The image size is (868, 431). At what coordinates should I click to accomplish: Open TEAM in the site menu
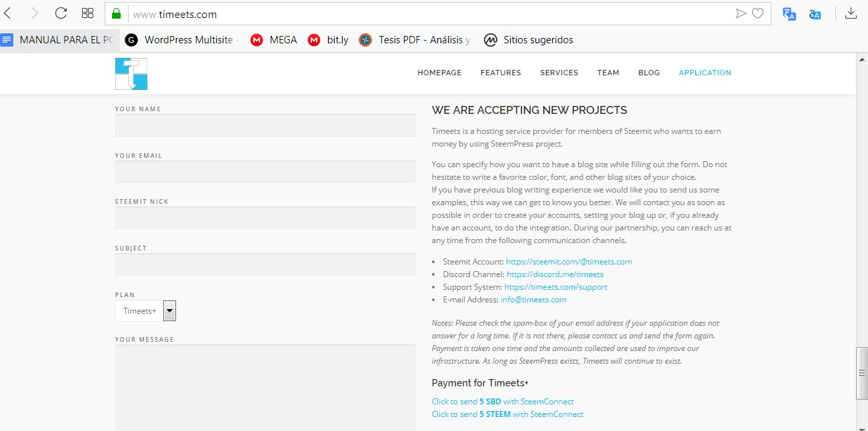point(608,73)
